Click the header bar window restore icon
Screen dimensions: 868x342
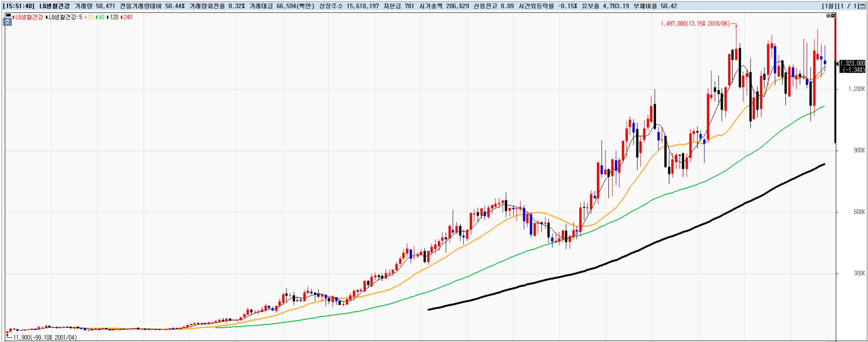click(862, 6)
